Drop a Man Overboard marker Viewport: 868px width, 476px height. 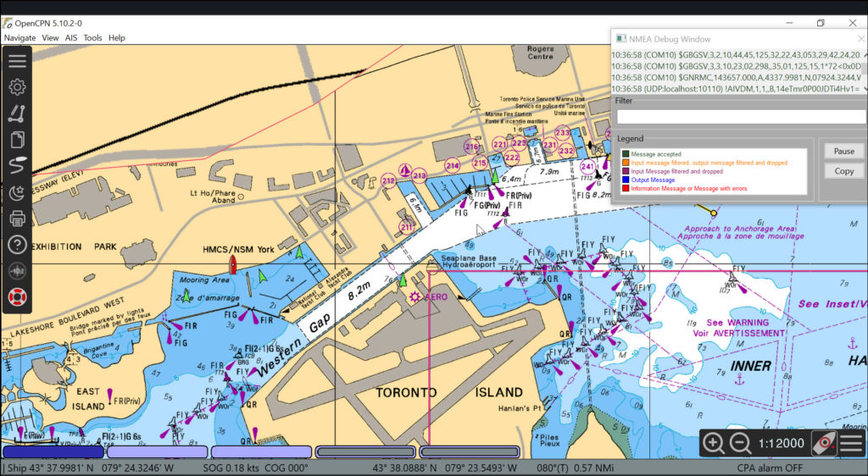point(17,297)
